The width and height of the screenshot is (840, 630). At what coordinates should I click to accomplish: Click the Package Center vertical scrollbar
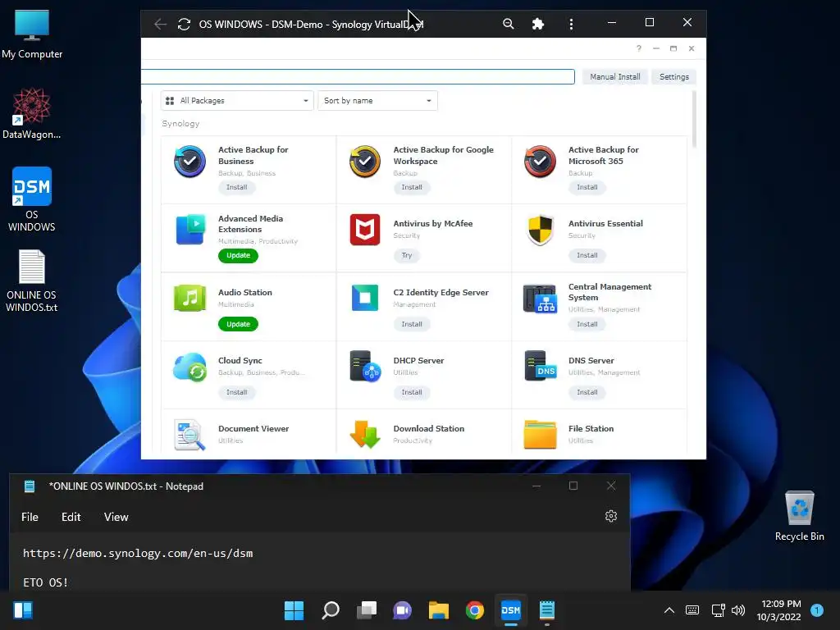694,120
